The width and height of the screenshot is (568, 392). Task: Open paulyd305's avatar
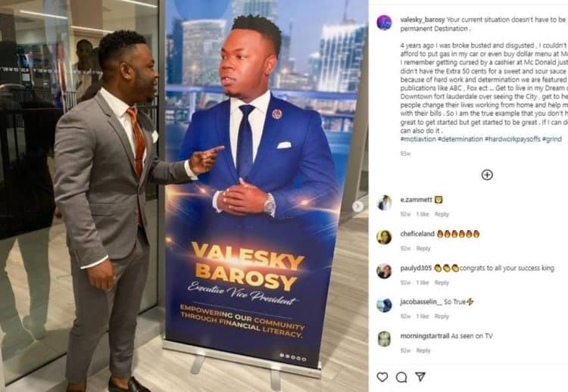tap(384, 271)
